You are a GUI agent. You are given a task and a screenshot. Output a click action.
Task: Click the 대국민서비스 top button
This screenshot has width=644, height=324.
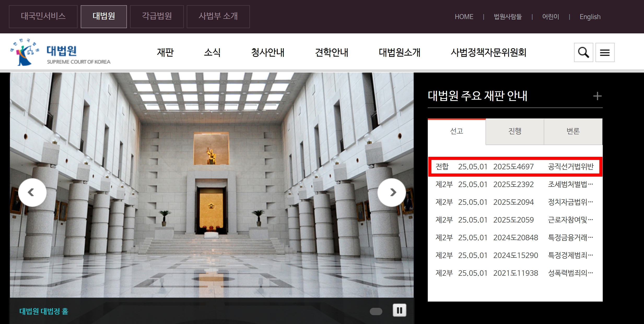click(x=43, y=16)
